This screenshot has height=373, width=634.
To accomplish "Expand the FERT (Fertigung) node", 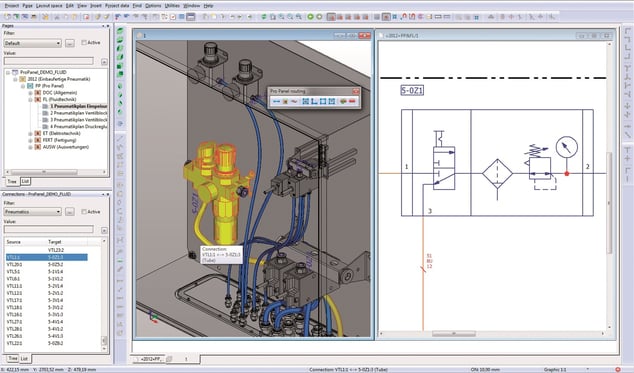I will (30, 140).
